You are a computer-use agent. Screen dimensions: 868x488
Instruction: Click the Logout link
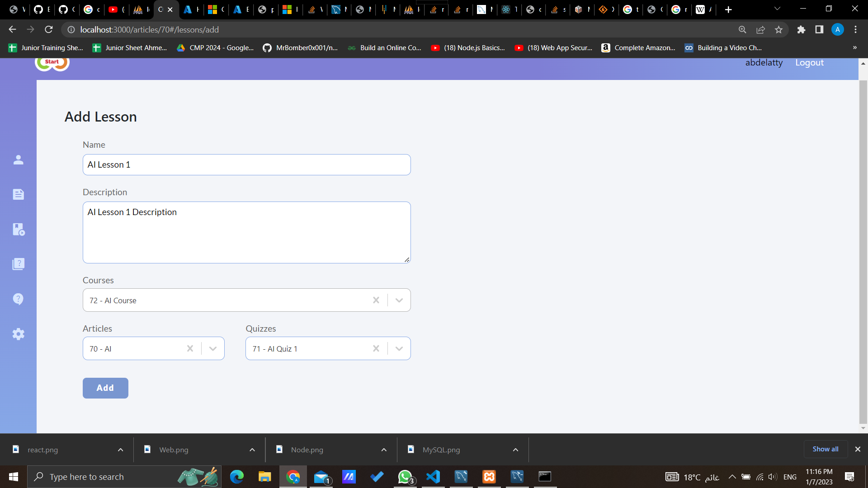809,63
